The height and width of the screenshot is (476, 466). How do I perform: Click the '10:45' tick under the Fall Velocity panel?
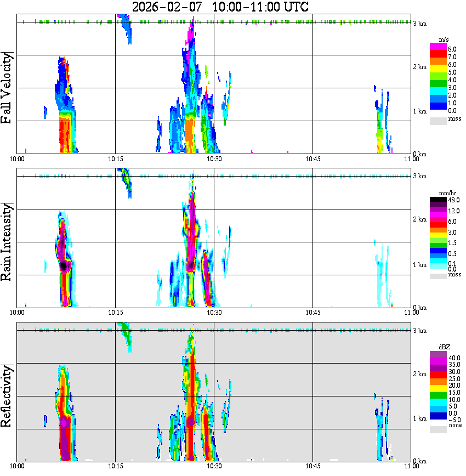click(x=312, y=159)
